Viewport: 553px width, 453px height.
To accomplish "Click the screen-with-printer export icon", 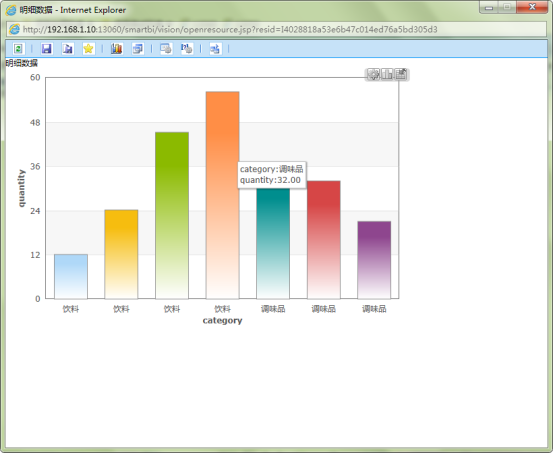I will tap(166, 48).
